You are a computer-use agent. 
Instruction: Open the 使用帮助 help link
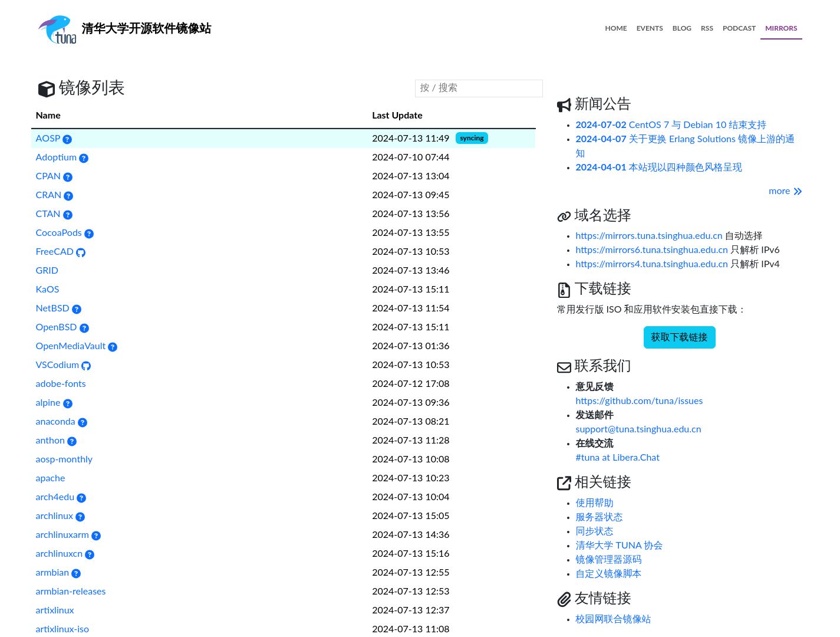tap(594, 503)
